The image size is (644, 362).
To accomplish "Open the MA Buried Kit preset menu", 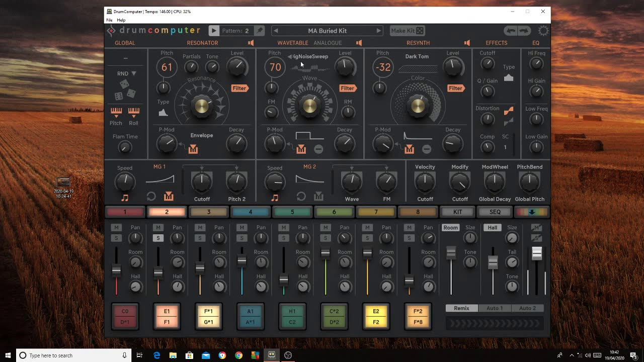I will (x=327, y=31).
